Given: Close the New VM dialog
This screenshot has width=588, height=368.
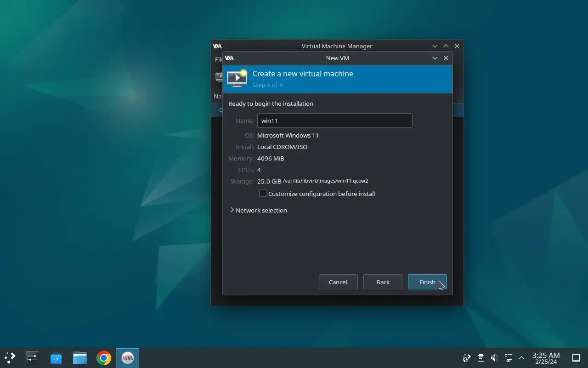Looking at the screenshot, I should [x=446, y=58].
